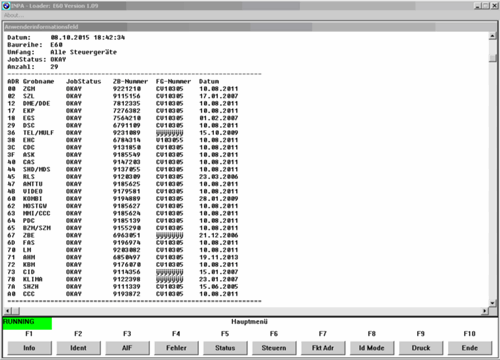The image size is (500, 360).
Task: Click the F1 Info button
Action: [x=29, y=348]
